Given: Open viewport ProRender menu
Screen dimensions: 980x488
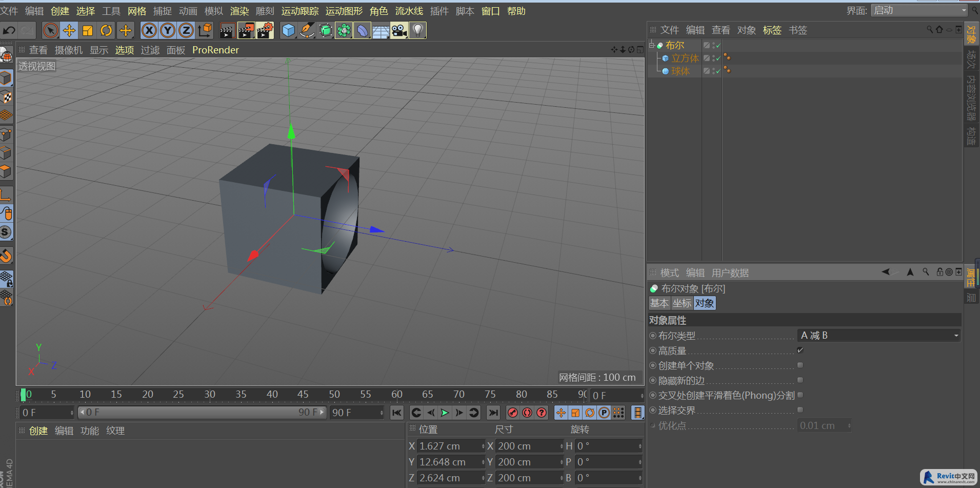Looking at the screenshot, I should coord(215,50).
